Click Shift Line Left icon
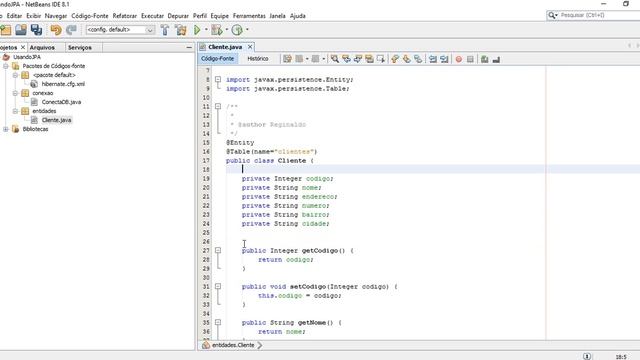Image resolution: width=640 pixels, height=360 pixels. pyautogui.click(x=433, y=59)
